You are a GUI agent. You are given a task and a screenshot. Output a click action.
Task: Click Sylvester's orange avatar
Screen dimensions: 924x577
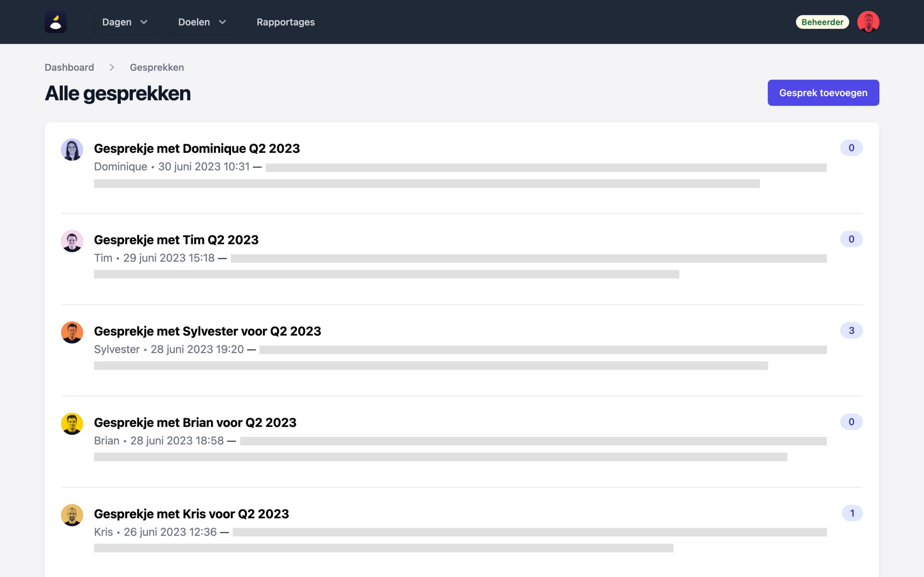72,332
